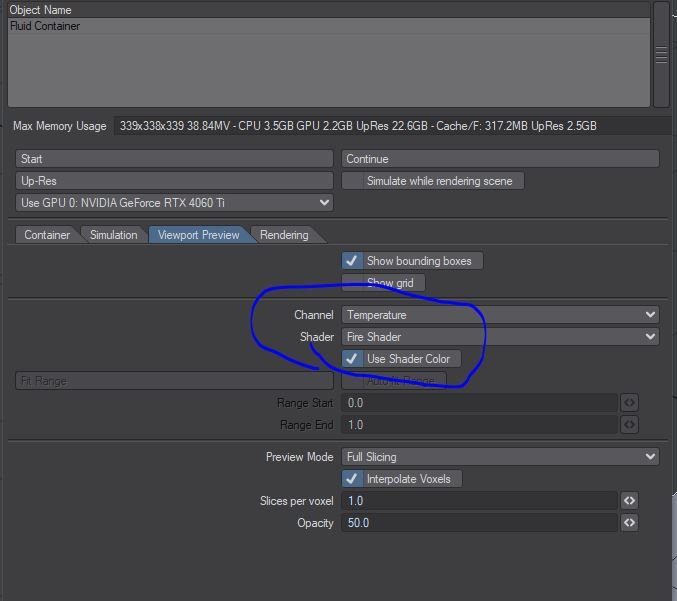
Task: Open the GPU device dropdown
Action: (x=174, y=202)
